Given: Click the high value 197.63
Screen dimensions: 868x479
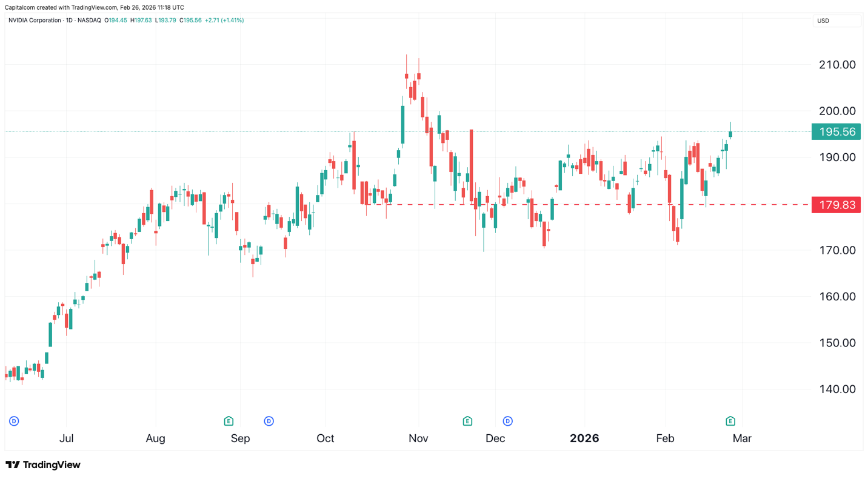Looking at the screenshot, I should click(142, 20).
